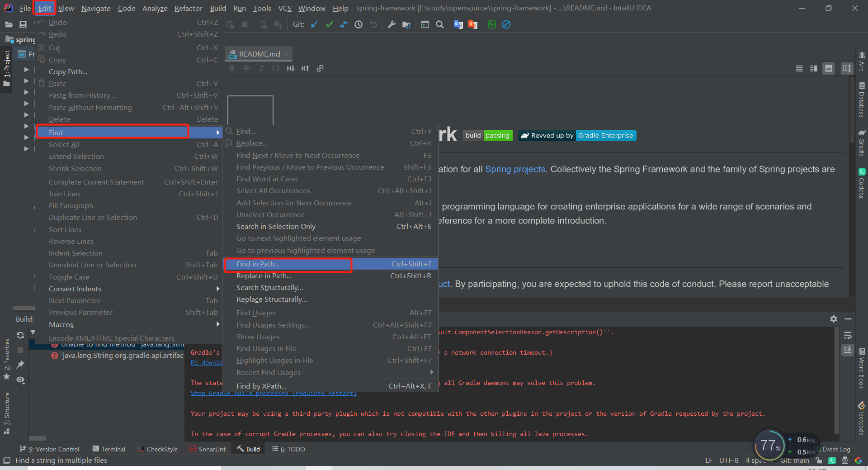Viewport: 868px width, 470px height.
Task: Click the green CPU monitor toolbar icon
Action: pos(492,24)
